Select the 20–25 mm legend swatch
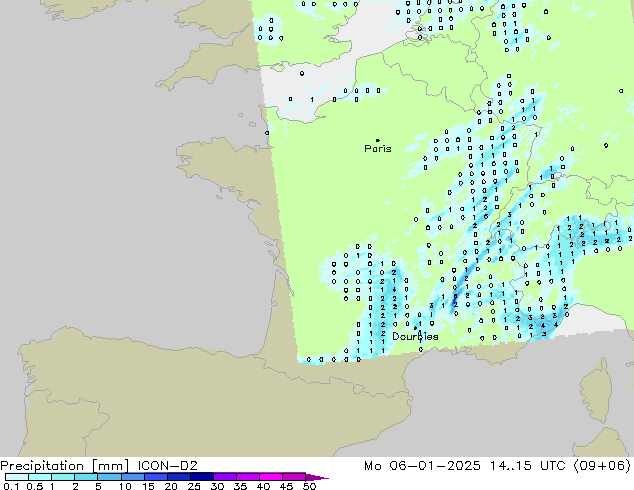The width and height of the screenshot is (634, 490). [178, 477]
